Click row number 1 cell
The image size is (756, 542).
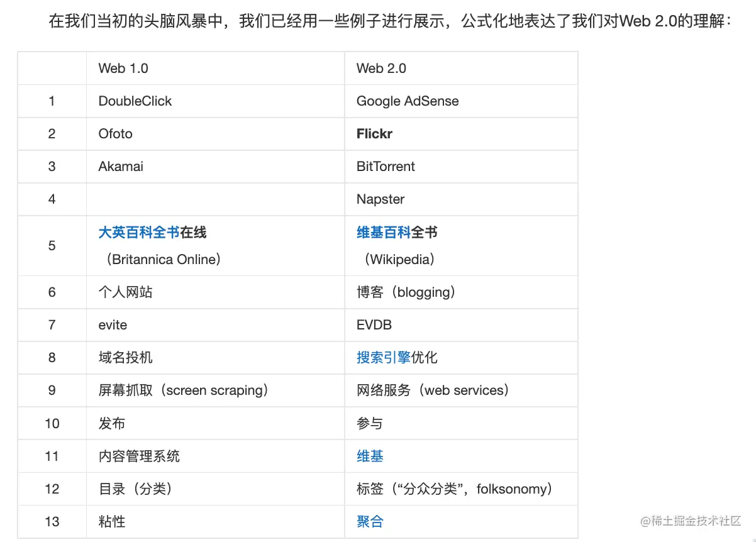point(52,101)
